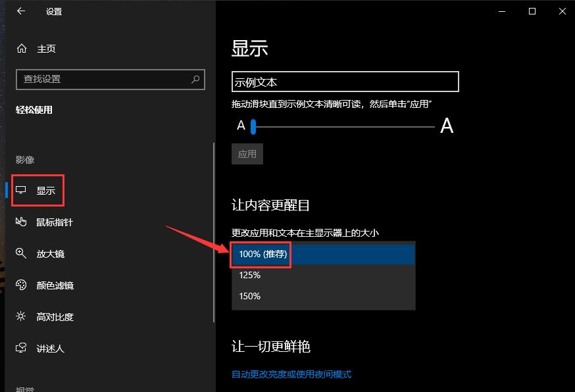
Task: Click the 应用 apply button
Action: click(x=247, y=153)
